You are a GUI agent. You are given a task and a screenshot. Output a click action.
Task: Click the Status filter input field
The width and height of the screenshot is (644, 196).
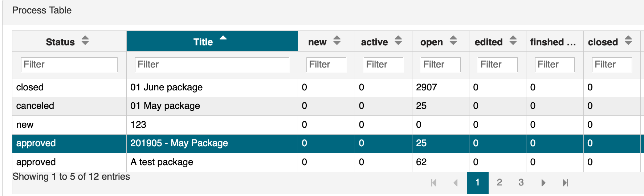(69, 65)
